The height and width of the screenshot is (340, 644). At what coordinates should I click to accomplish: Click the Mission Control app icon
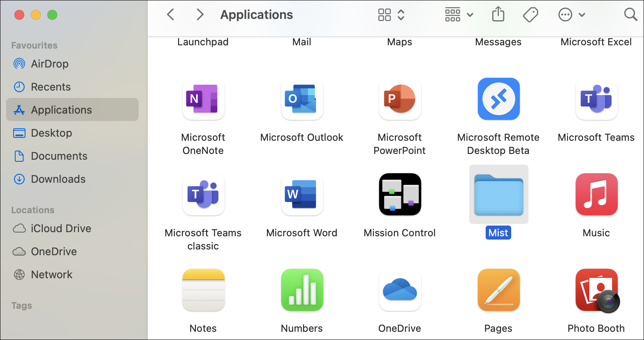coord(400,194)
